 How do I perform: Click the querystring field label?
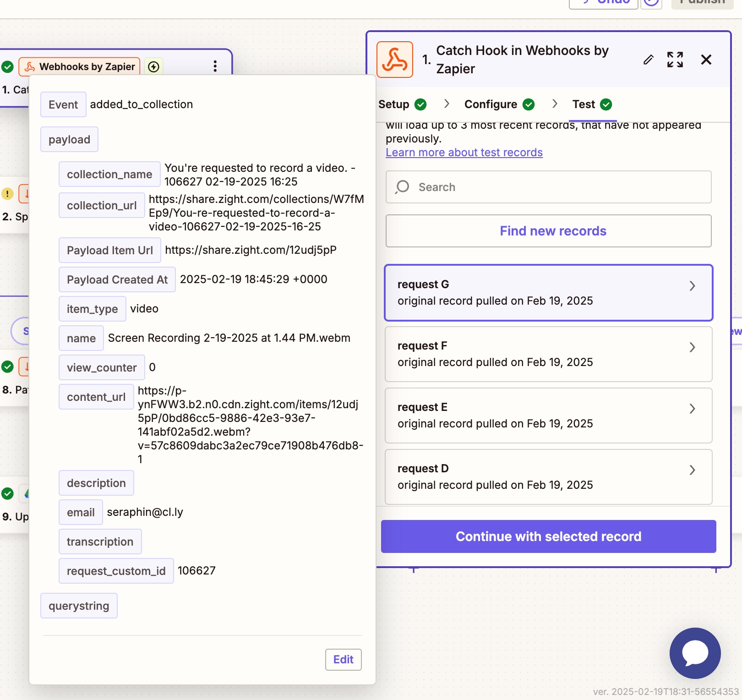[79, 606]
